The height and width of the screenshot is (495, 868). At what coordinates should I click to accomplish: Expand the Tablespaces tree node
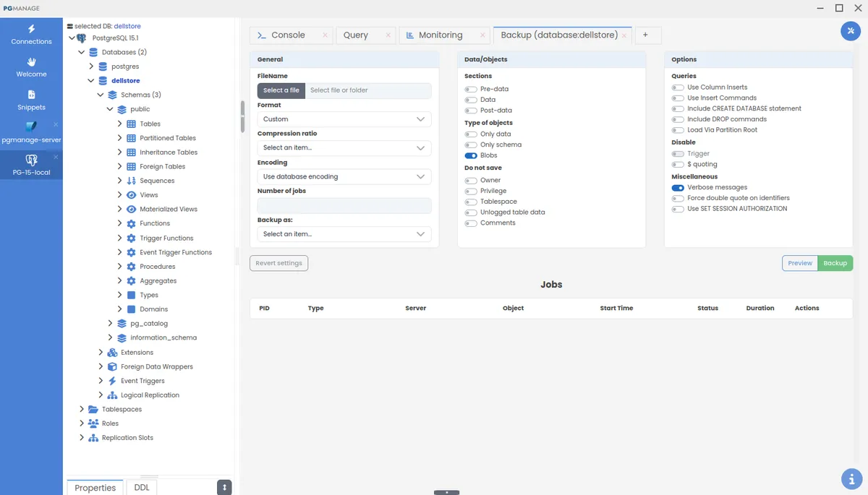click(x=81, y=409)
